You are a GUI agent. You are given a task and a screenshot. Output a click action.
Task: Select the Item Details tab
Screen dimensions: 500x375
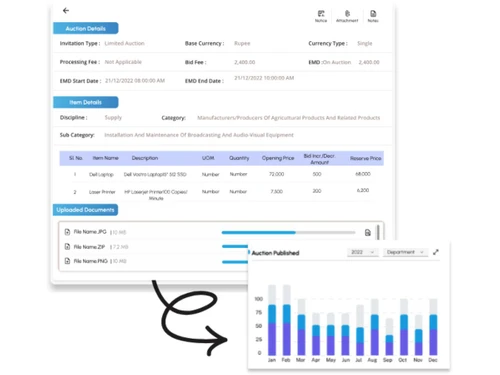(86, 102)
